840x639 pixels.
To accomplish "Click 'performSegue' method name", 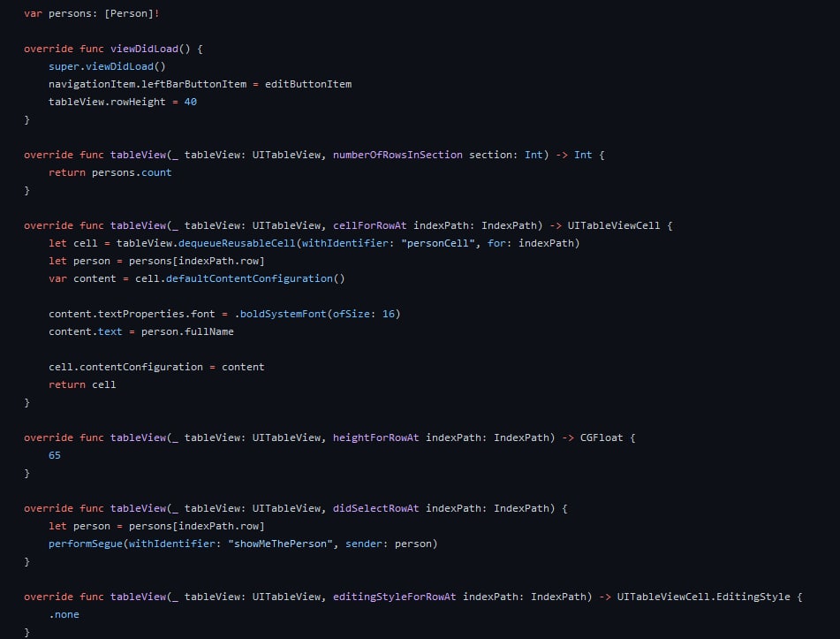I will point(86,544).
